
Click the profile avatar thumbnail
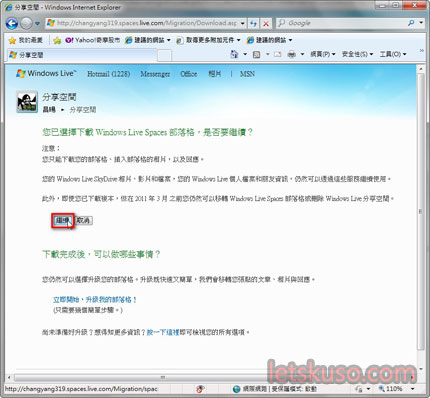[x=27, y=102]
